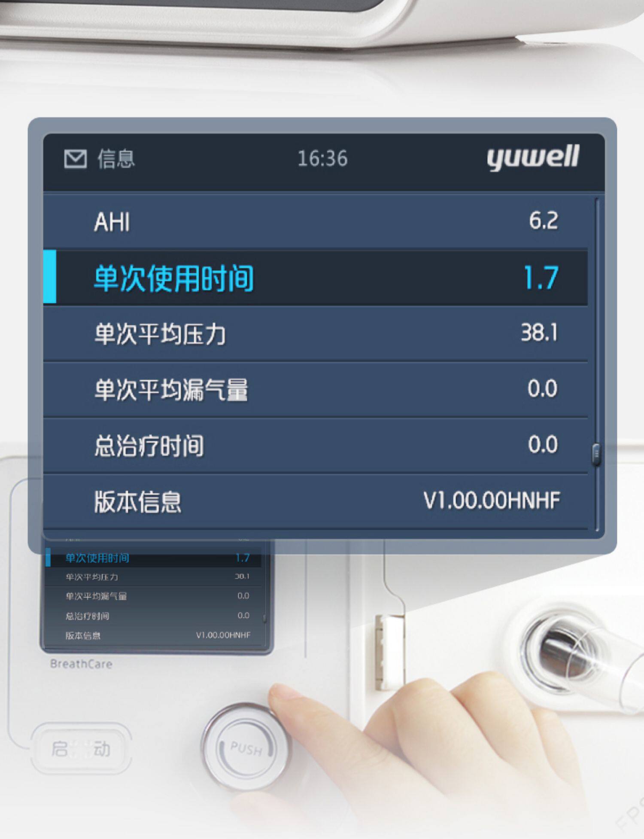Click the 16:36 clock display

point(322,159)
